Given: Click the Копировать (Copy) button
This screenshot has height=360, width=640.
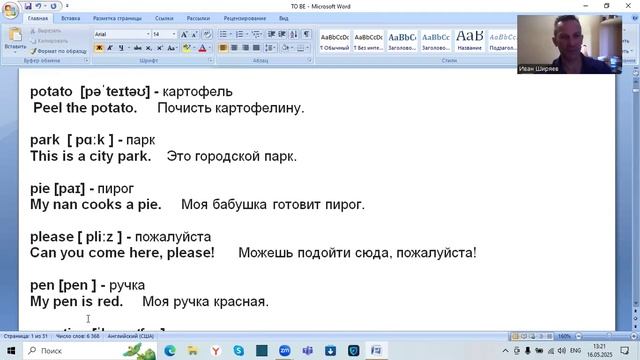Looking at the screenshot, I should [x=49, y=41].
